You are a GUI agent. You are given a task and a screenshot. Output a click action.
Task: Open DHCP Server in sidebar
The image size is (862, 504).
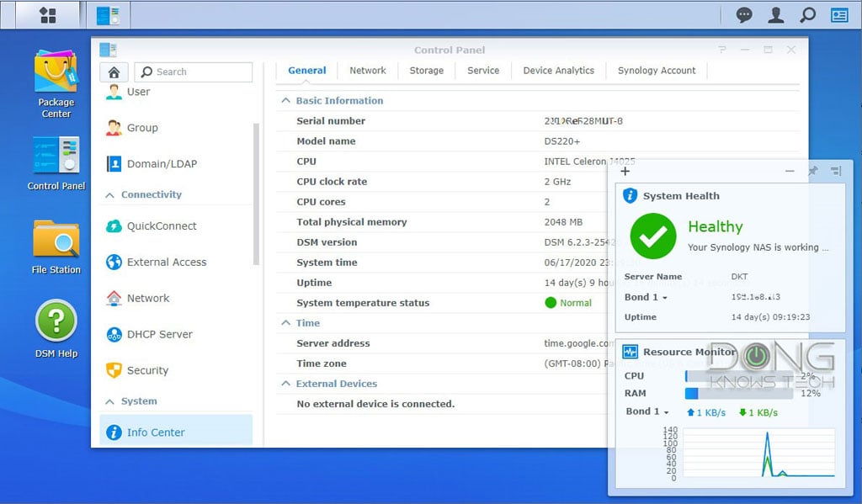pos(159,334)
